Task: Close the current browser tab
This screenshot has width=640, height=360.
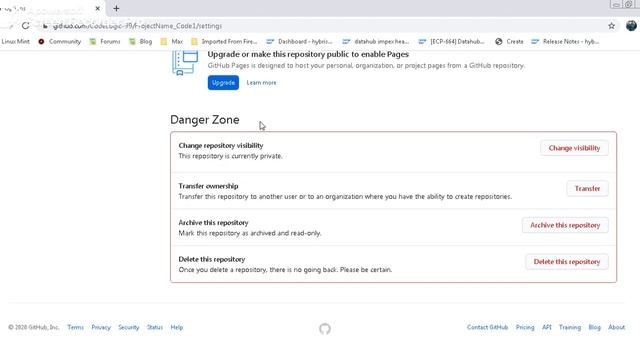Action: tap(98, 8)
